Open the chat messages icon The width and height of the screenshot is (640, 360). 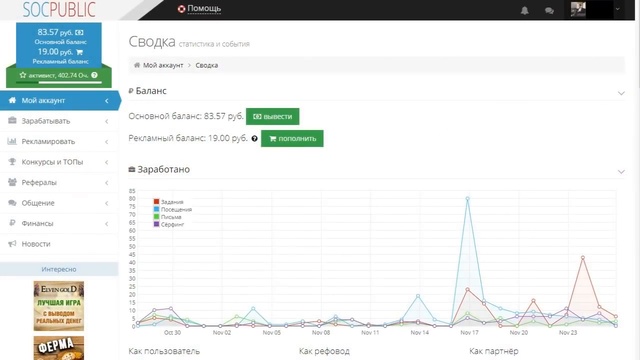[x=549, y=11]
